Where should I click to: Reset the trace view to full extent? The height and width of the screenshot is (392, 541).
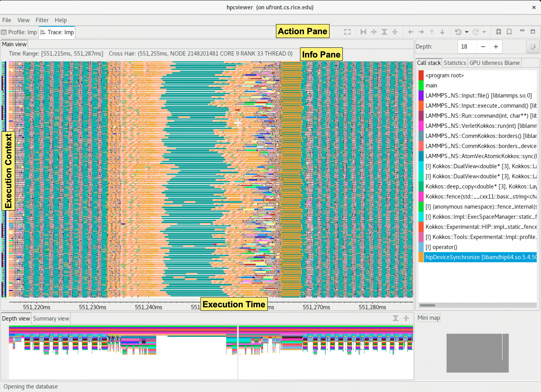coord(347,32)
